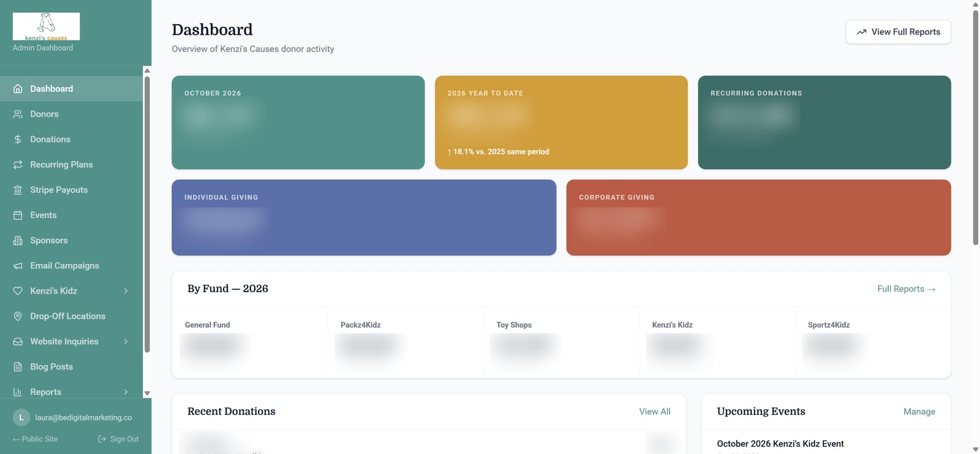Click the Email Campaigns megaphone icon
980x454 pixels.
coord(18,266)
